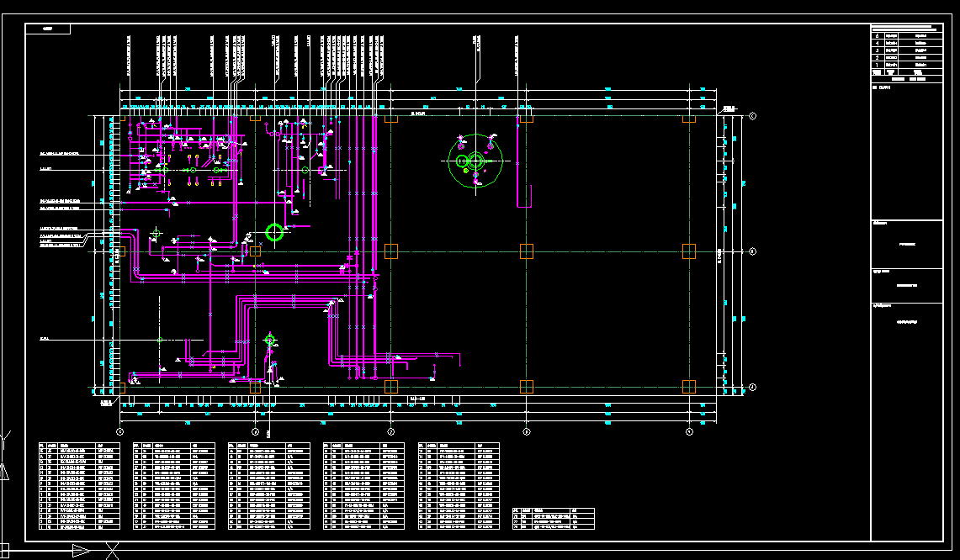Click the UCS X-axis arrow icon
960x560 pixels.
(x=81, y=551)
